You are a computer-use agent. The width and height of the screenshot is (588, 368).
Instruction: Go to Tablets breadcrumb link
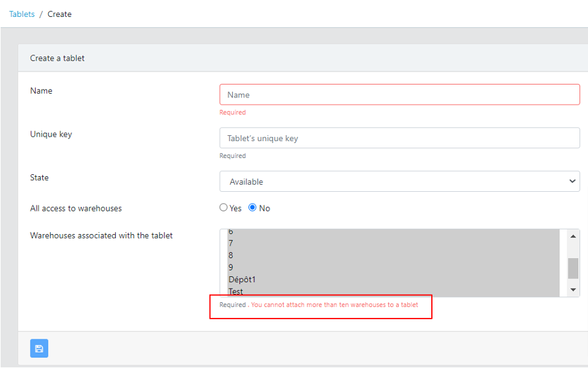[x=21, y=14]
